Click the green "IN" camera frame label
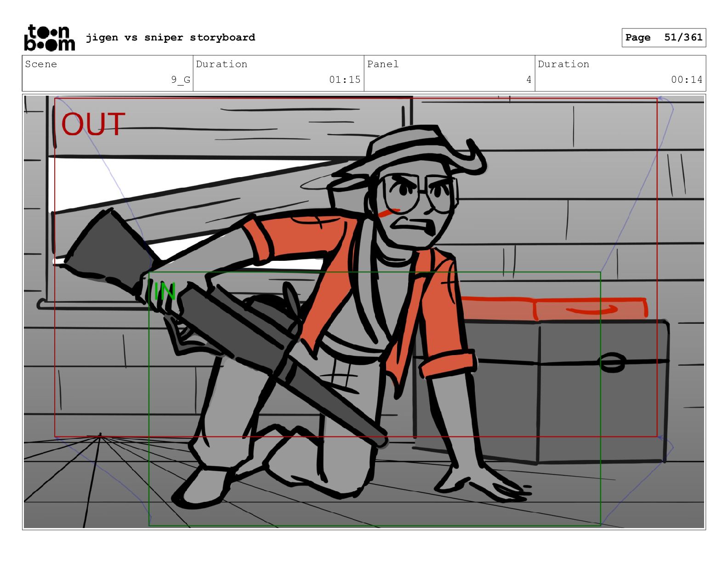 click(x=165, y=291)
